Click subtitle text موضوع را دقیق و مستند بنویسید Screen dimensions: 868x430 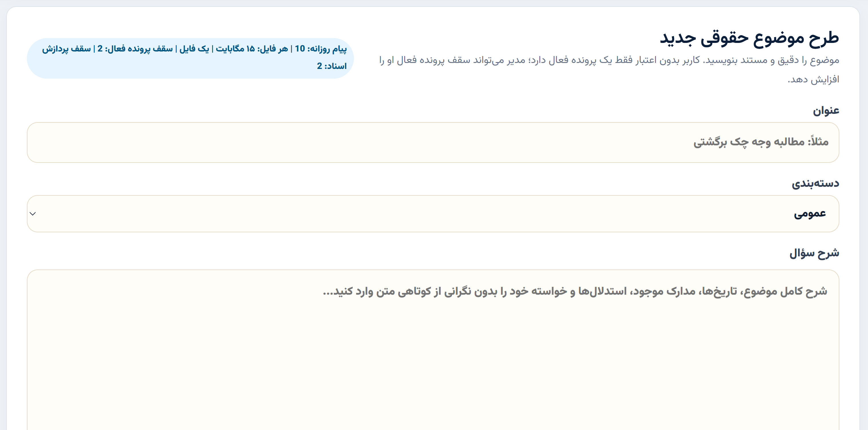pos(771,60)
